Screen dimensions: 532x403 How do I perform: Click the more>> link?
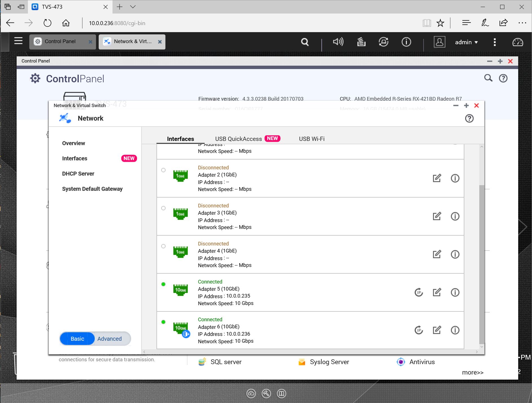click(x=473, y=373)
